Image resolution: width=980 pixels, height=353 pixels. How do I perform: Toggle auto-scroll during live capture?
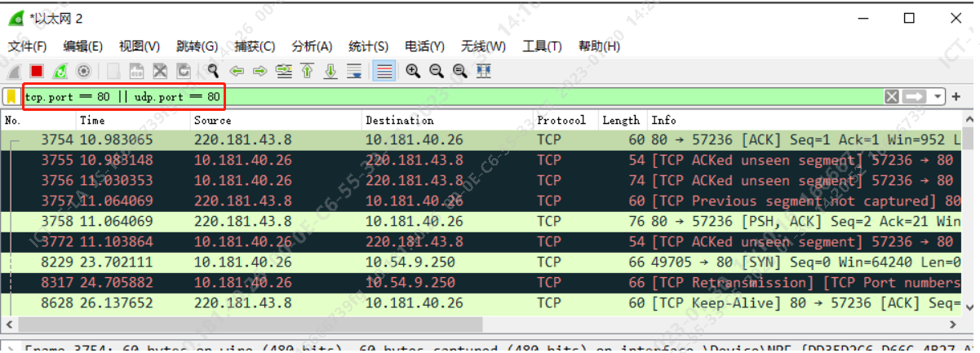pos(354,72)
